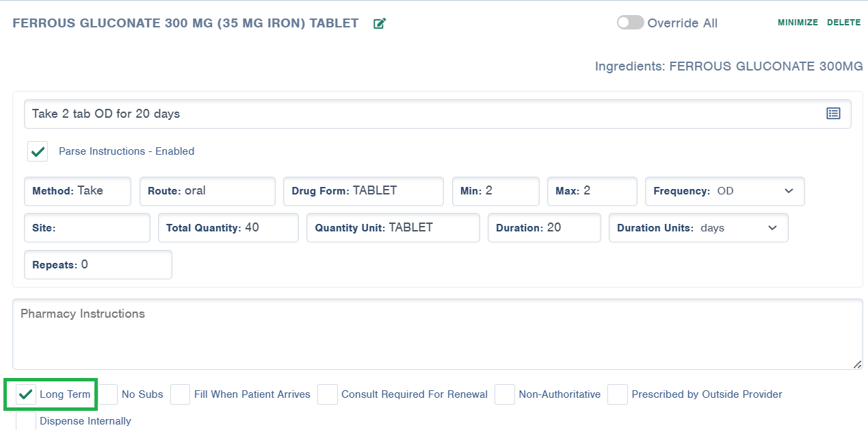Check the Dispense Internally checkbox
The image size is (868, 430).
(x=25, y=420)
